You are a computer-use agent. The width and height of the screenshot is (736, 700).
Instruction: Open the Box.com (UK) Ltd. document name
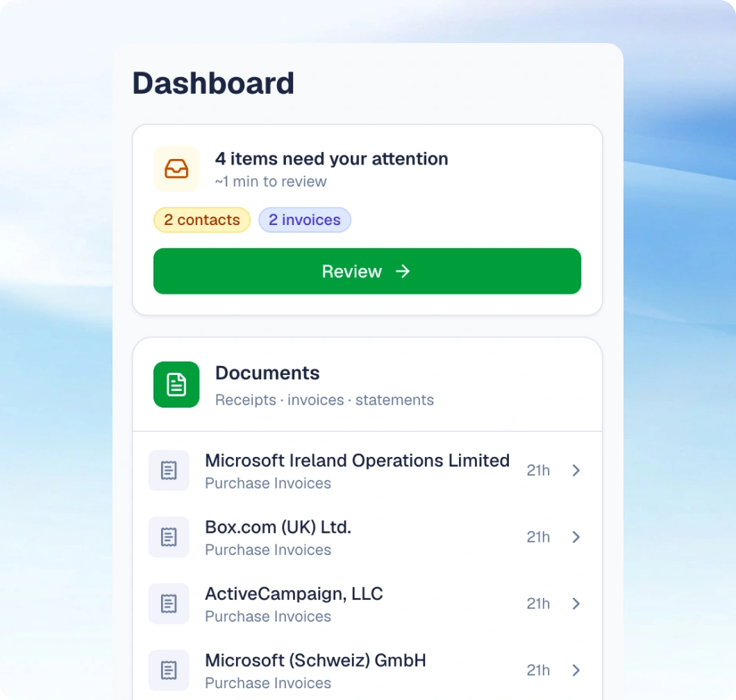[278, 527]
